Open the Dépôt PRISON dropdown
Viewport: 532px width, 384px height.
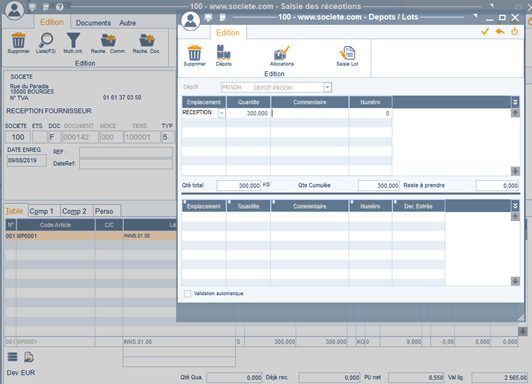click(x=327, y=87)
